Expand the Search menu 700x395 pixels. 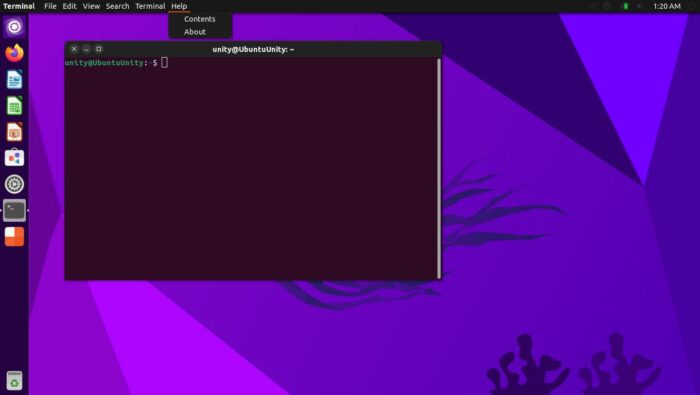(117, 6)
